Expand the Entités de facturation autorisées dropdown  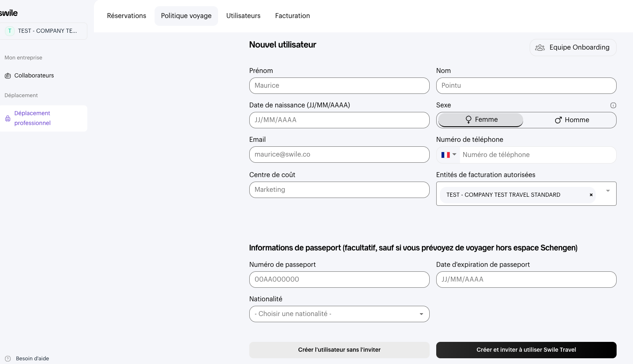click(608, 191)
